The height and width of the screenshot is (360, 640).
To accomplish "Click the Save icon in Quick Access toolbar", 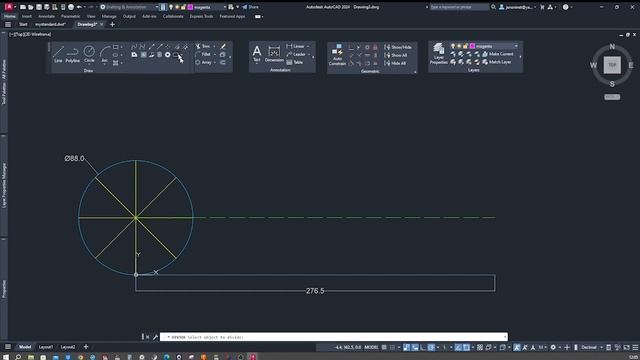I will tap(39, 7).
